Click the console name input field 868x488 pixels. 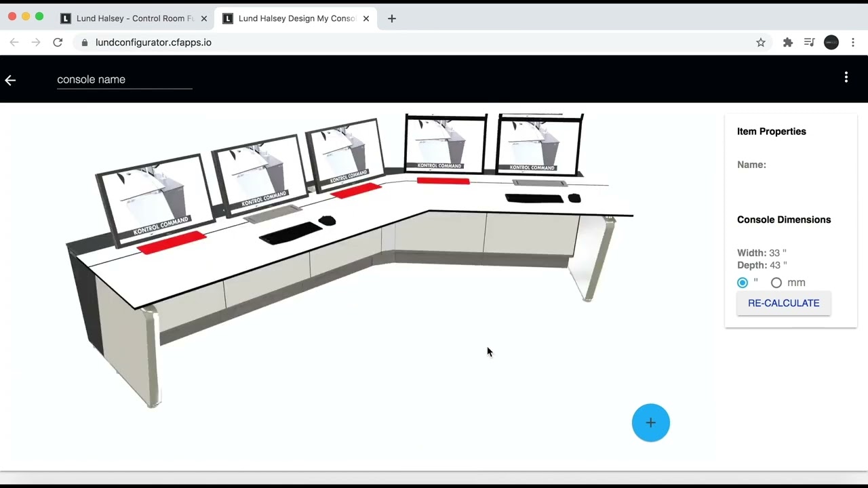pyautogui.click(x=125, y=79)
